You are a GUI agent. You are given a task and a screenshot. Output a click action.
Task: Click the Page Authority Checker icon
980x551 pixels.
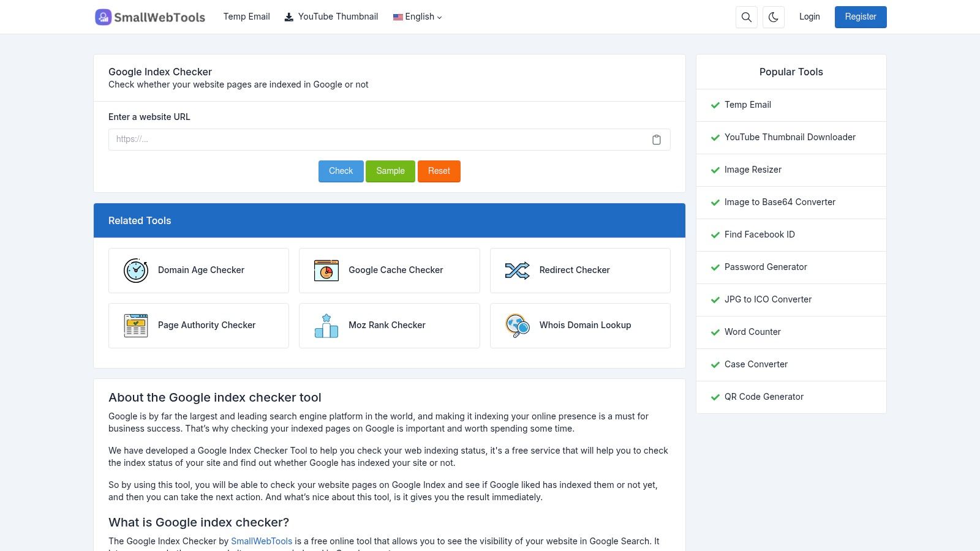tap(136, 326)
